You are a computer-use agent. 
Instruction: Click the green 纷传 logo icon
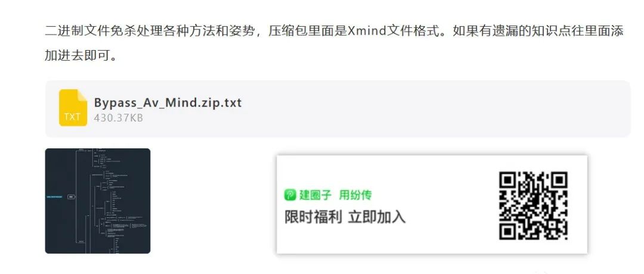click(x=290, y=195)
